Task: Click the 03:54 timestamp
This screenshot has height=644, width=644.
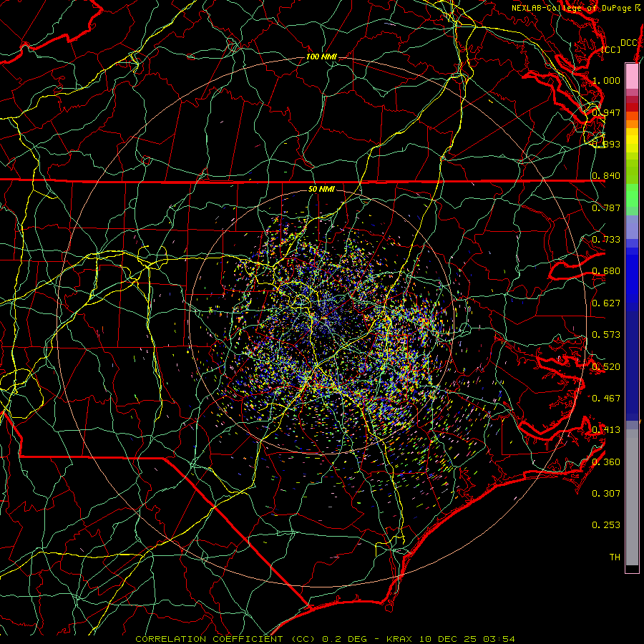Action: (499, 639)
